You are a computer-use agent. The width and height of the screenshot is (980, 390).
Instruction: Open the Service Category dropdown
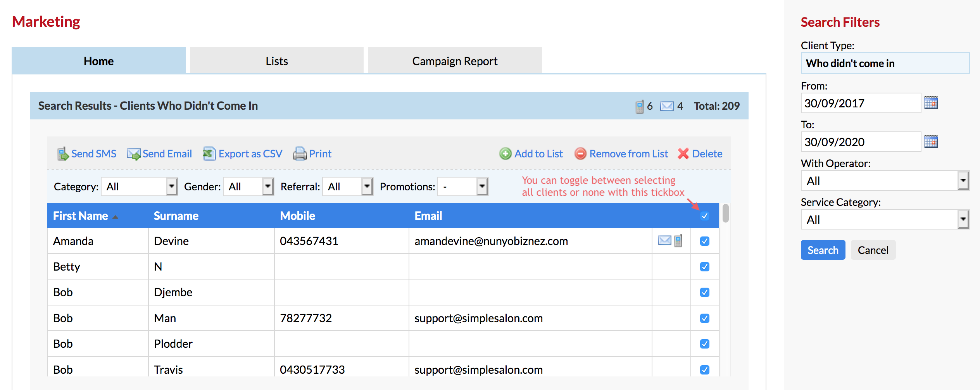click(x=885, y=219)
